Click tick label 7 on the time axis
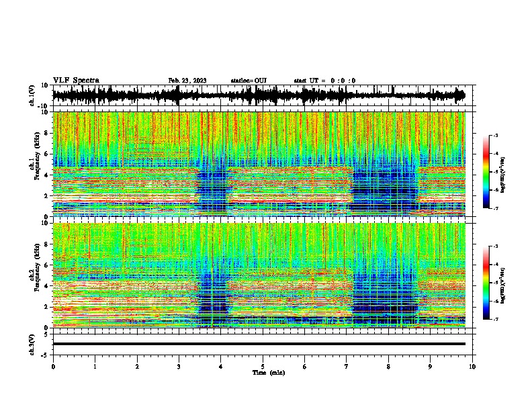 click(347, 367)
